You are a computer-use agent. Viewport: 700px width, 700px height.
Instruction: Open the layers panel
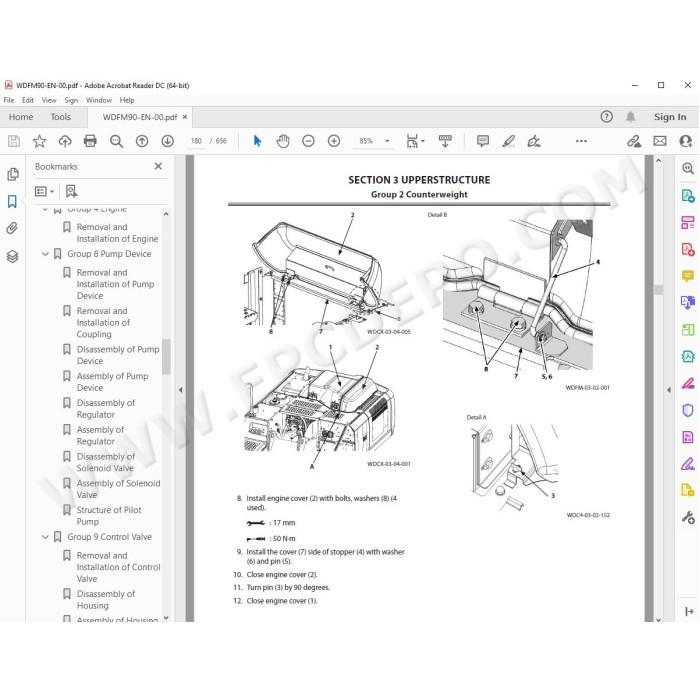tap(12, 256)
